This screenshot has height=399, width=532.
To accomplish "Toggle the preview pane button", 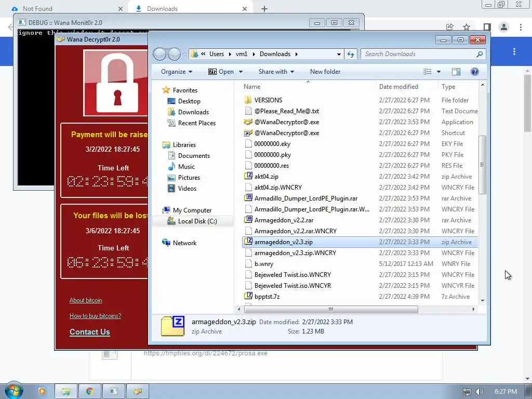I will click(456, 72).
